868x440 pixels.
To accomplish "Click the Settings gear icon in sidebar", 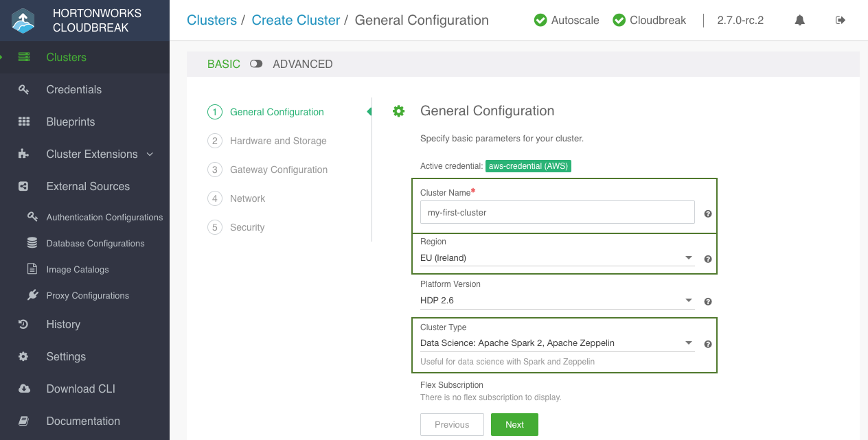I will (24, 356).
